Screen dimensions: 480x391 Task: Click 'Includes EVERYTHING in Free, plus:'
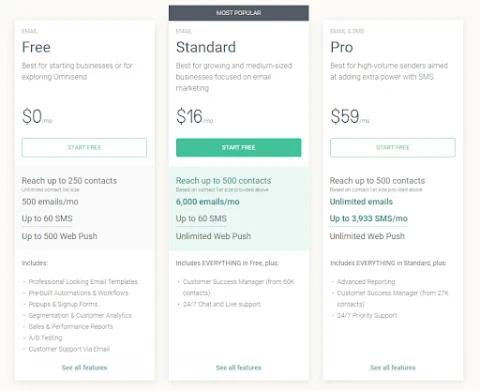point(227,263)
